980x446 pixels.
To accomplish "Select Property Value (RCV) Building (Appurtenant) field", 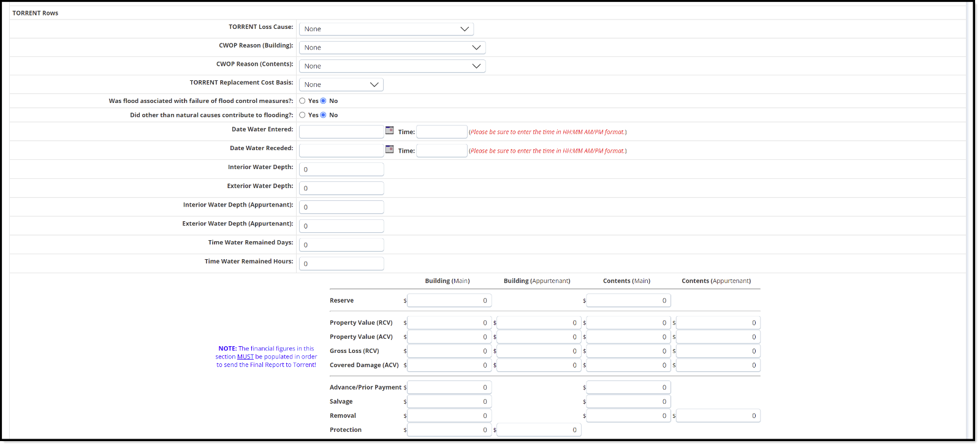I will (539, 322).
